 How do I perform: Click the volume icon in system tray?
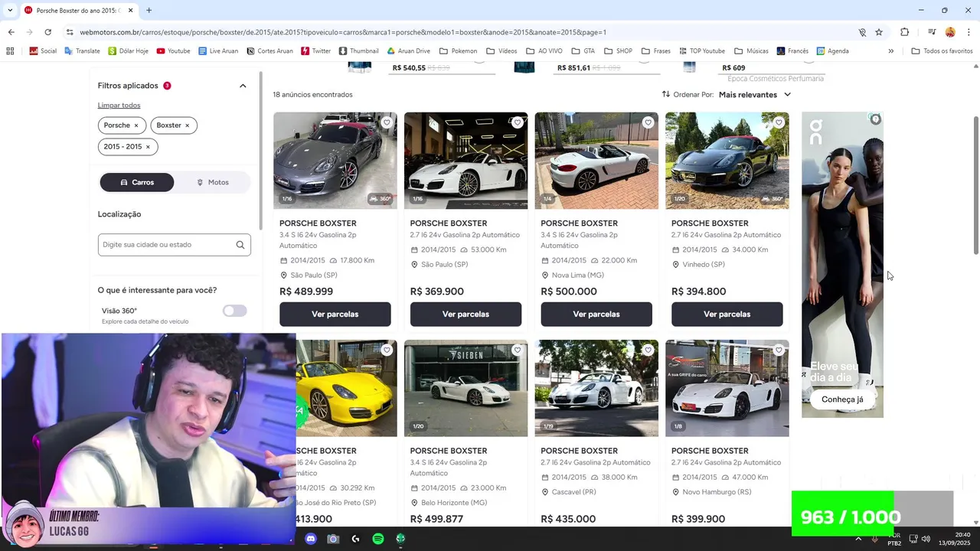(926, 539)
